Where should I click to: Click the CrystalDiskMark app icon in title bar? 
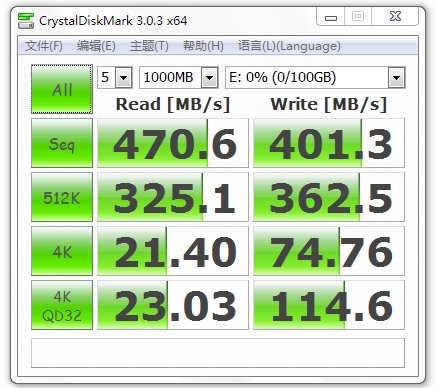point(26,21)
